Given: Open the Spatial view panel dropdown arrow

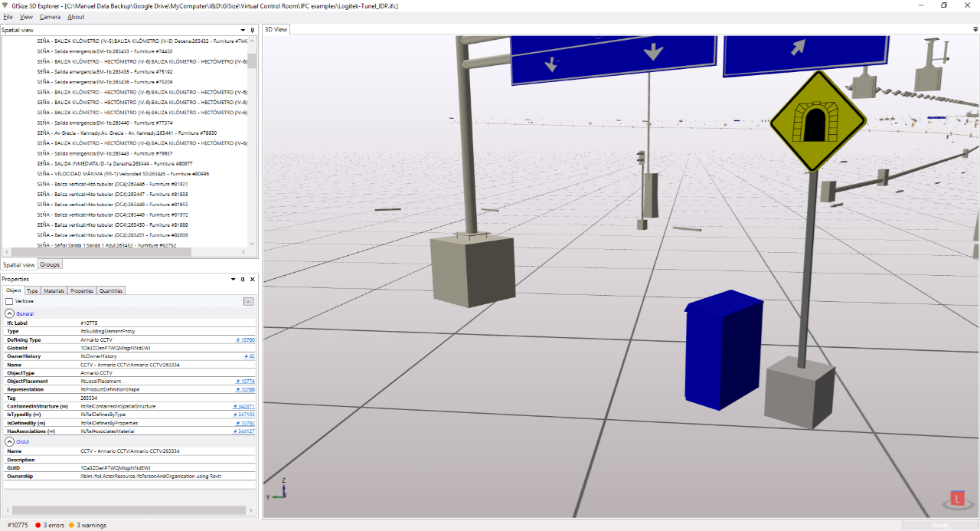Looking at the screenshot, I should click(x=243, y=30).
